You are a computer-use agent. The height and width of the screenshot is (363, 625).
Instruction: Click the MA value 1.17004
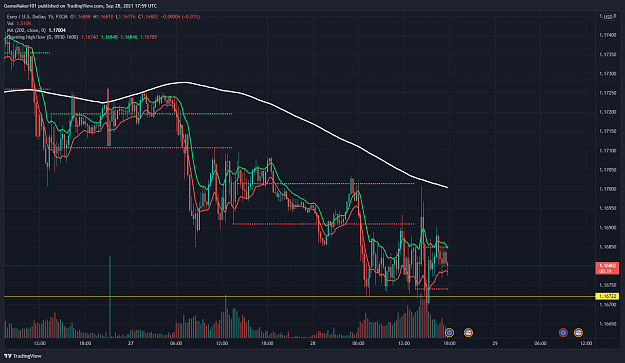tap(57, 30)
